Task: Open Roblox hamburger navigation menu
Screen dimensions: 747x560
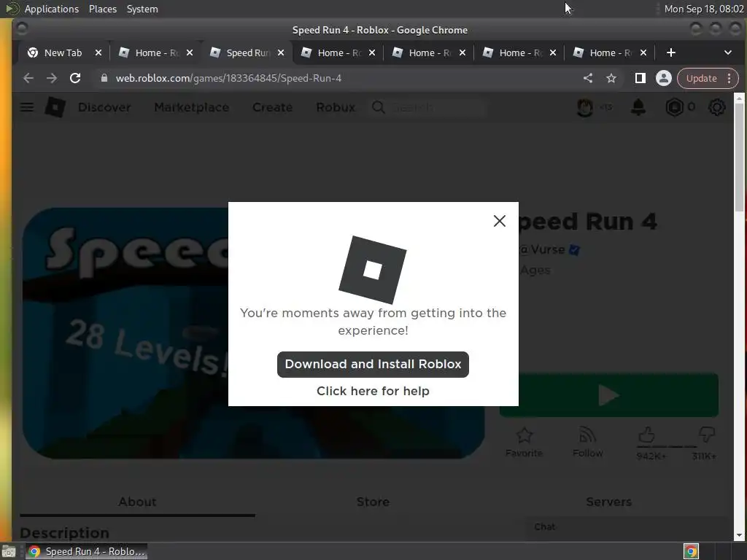Action: (x=27, y=107)
